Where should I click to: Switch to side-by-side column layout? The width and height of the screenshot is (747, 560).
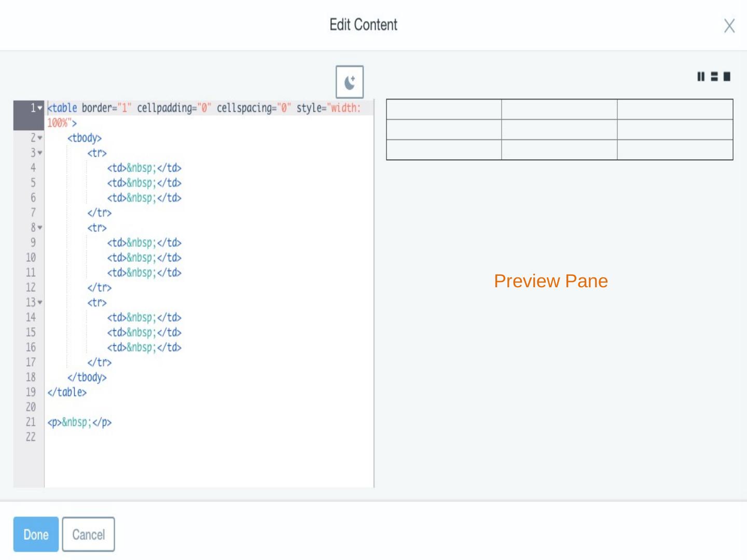click(x=701, y=77)
